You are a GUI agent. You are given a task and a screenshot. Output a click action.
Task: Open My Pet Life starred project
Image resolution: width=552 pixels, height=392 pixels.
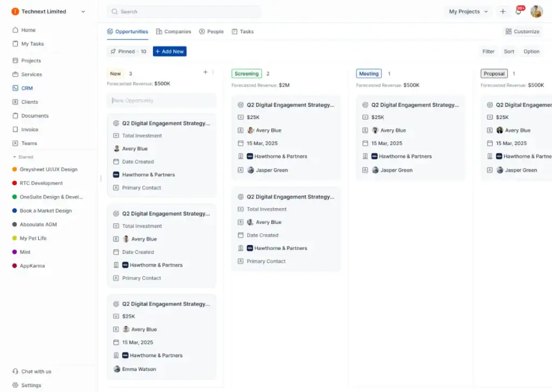pyautogui.click(x=33, y=238)
